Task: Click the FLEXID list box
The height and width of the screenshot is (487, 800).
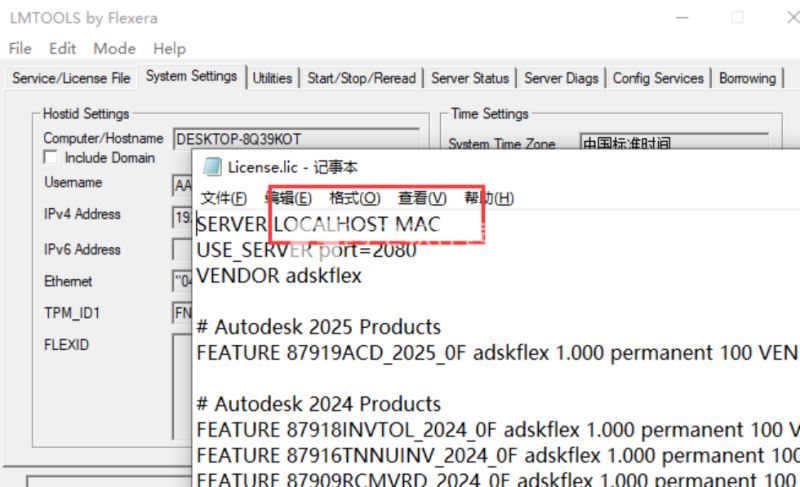Action: tap(182, 386)
